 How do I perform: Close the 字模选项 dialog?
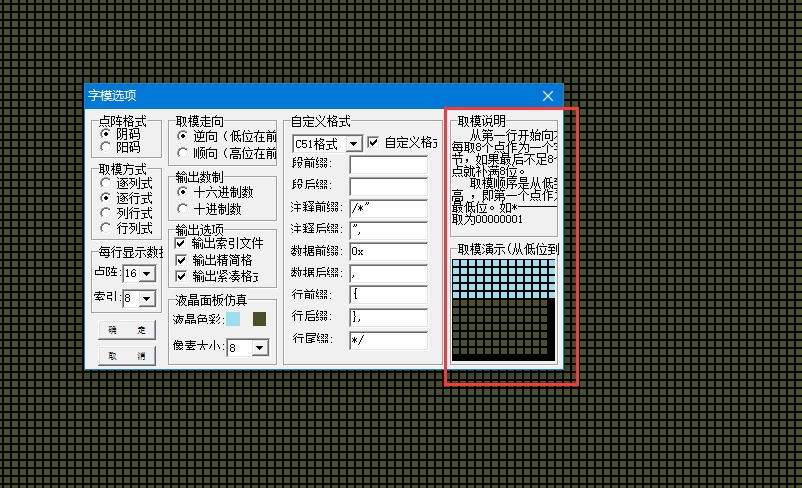tap(548, 96)
